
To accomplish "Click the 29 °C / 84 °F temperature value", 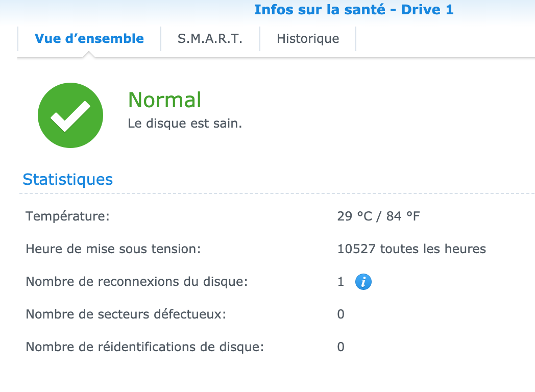I will click(x=378, y=216).
